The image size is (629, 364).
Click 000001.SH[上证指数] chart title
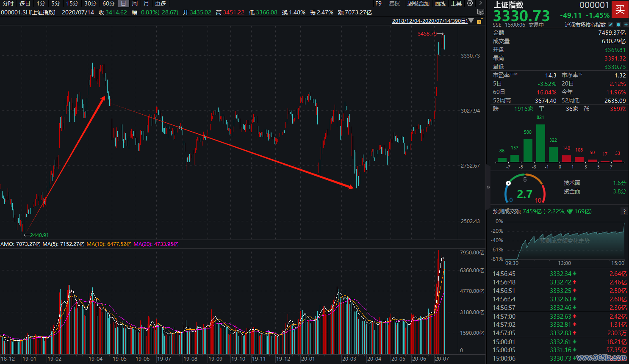[28, 12]
